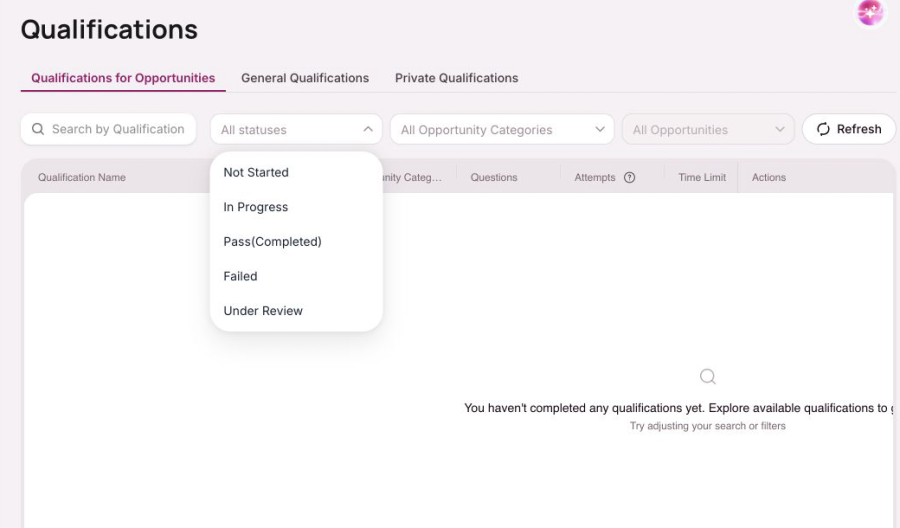Focus the Search by Qualification field
Viewport: 900px width, 528px height.
click(x=108, y=129)
